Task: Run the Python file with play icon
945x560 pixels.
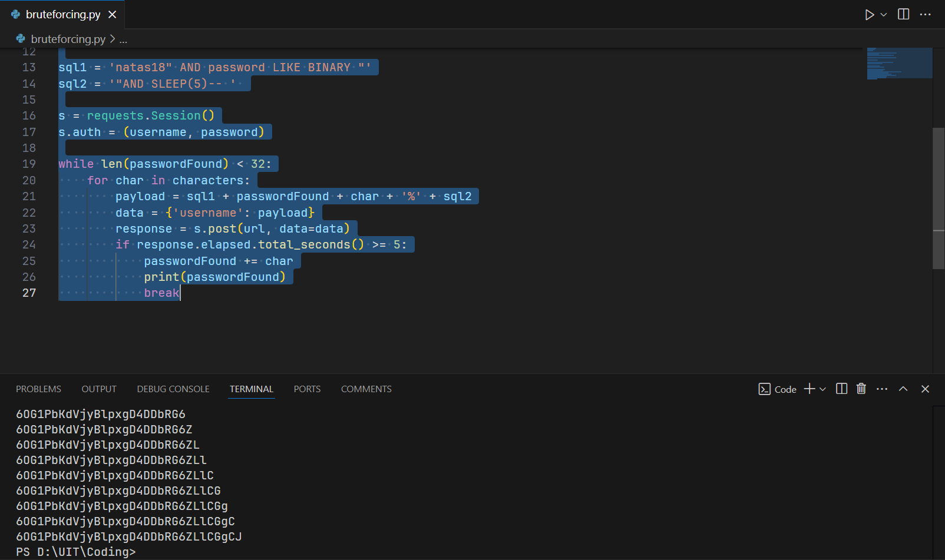Action: pos(869,15)
